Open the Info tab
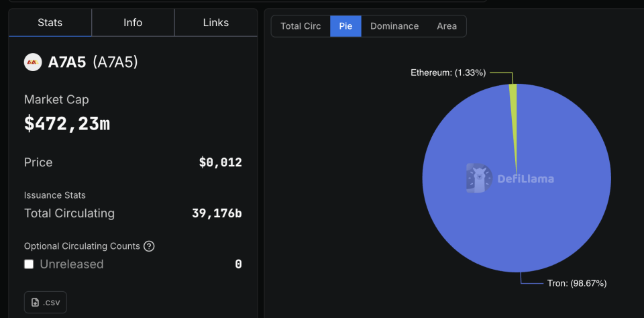 click(133, 23)
